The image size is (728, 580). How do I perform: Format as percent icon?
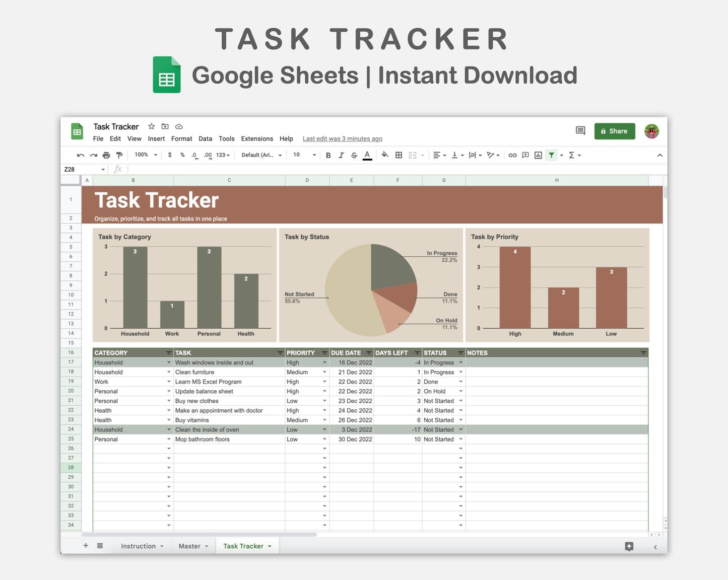point(182,155)
